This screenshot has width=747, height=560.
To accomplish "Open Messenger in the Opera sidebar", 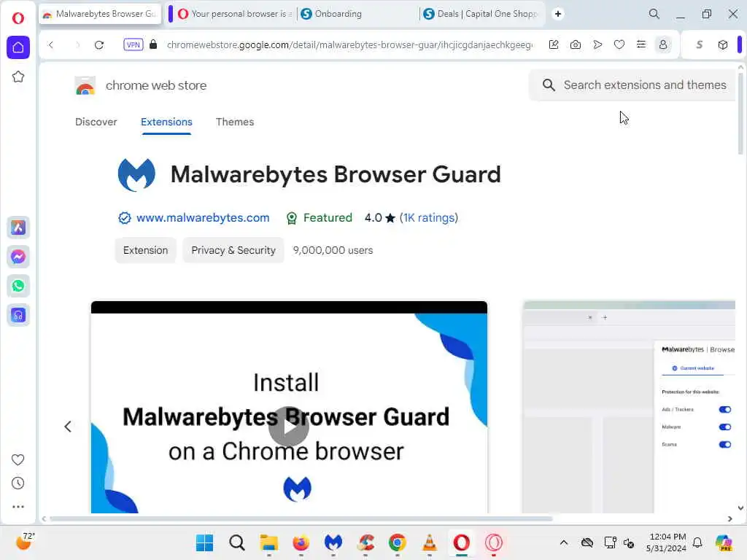I will (x=18, y=257).
